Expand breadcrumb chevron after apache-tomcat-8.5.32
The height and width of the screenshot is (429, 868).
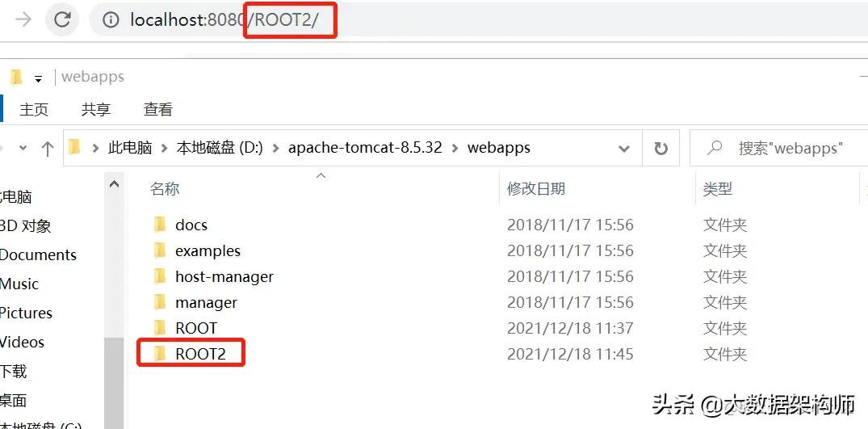click(456, 149)
